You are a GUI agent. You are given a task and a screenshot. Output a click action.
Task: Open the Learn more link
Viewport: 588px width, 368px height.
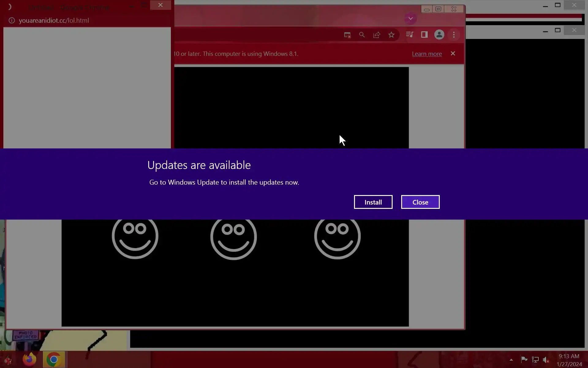[x=427, y=54]
